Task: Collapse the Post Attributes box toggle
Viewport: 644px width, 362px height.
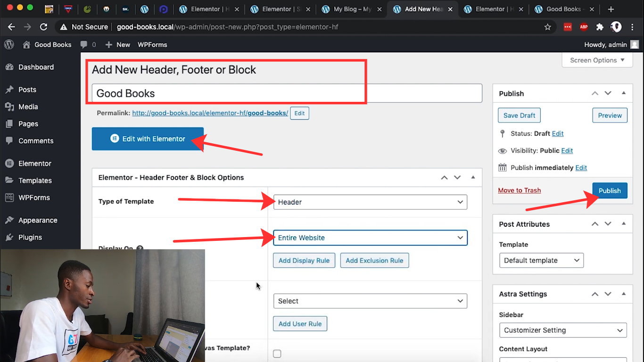Action: (624, 224)
